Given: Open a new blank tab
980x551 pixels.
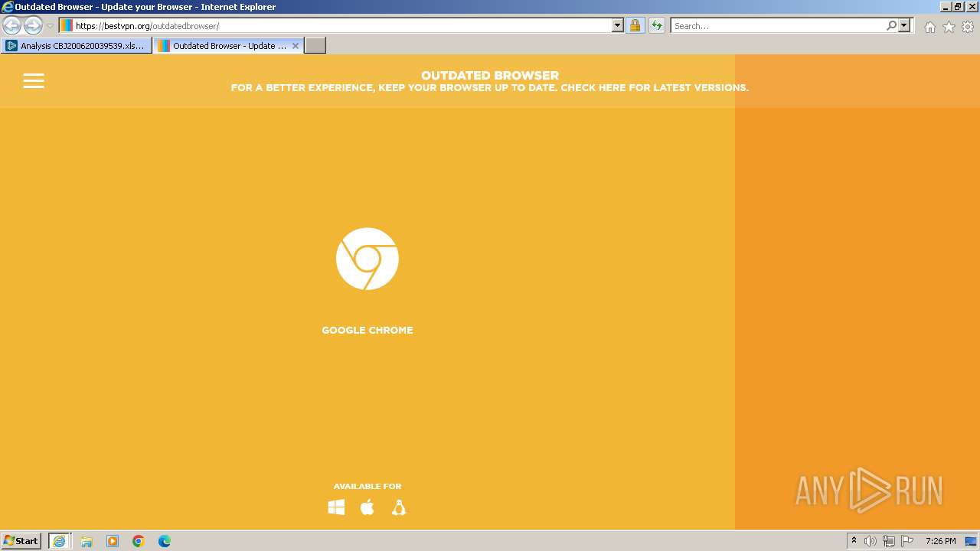Looking at the screenshot, I should click(315, 46).
